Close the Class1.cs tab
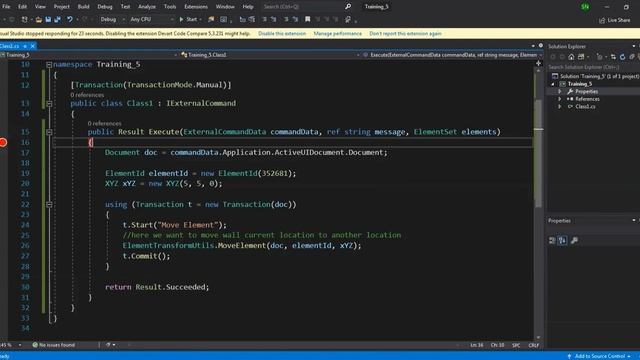This screenshot has width=640, height=360. (33, 46)
